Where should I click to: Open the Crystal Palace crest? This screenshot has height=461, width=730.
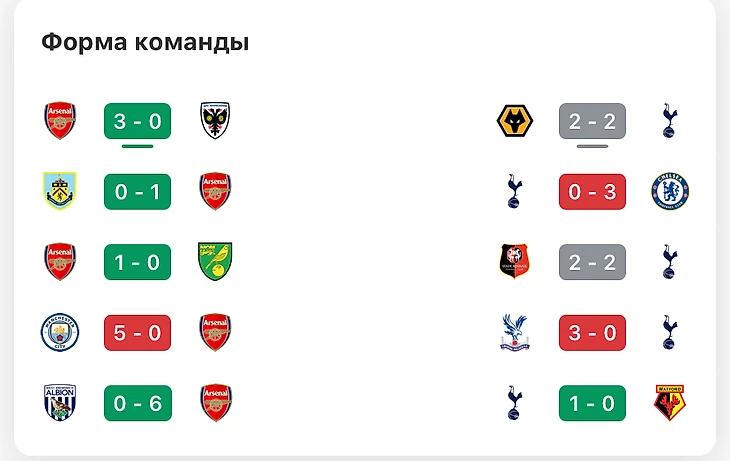(515, 332)
